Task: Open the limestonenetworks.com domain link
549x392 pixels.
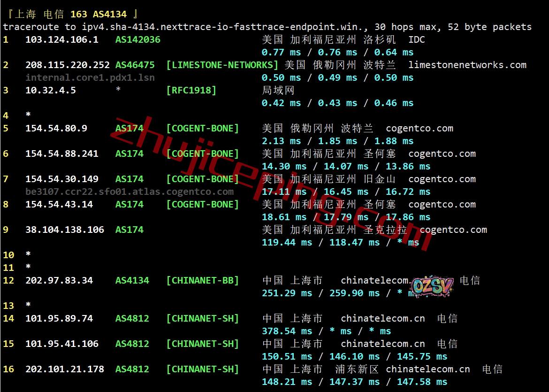Action: pyautogui.click(x=467, y=65)
